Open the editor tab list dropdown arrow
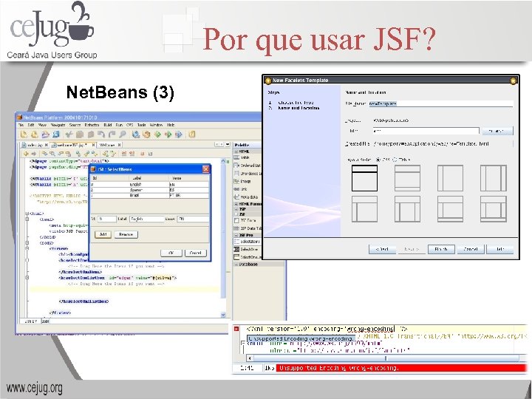Image resolution: width=532 pixels, height=399 pixels. [228, 145]
